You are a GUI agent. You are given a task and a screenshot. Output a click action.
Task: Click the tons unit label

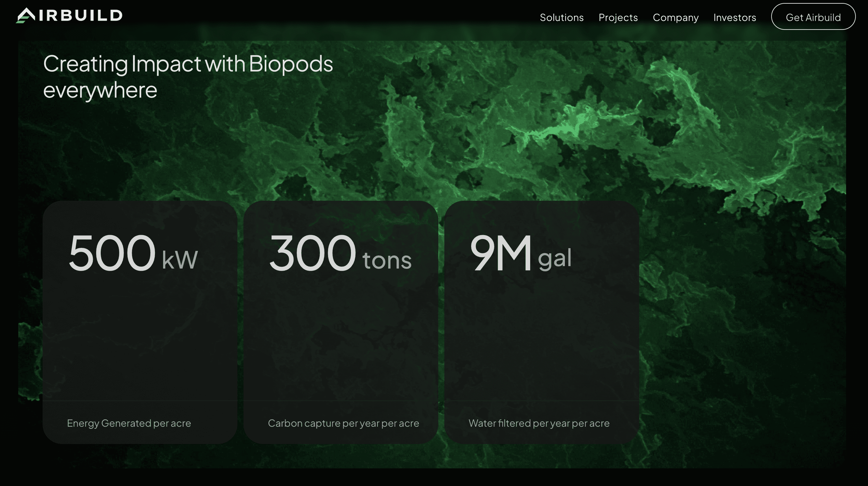click(387, 260)
